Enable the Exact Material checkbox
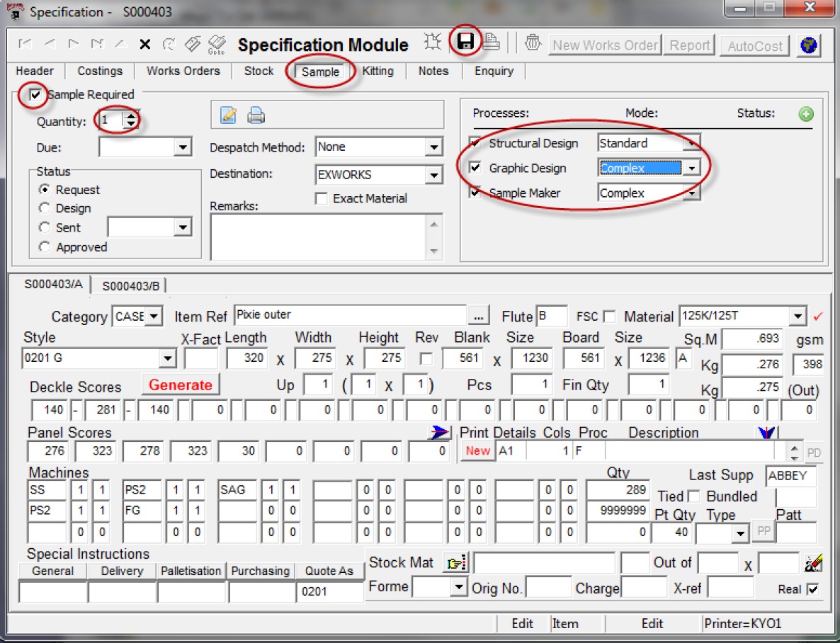The image size is (840, 643). [322, 199]
